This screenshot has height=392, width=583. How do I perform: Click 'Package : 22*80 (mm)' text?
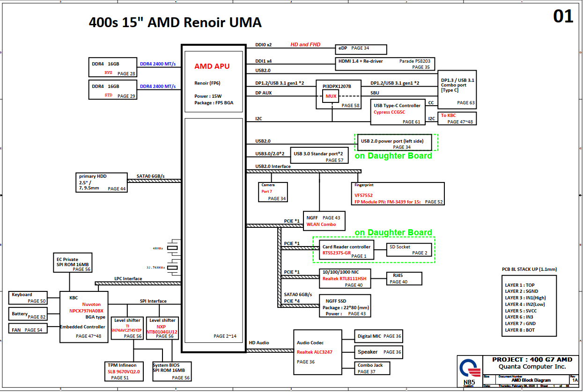point(346,308)
